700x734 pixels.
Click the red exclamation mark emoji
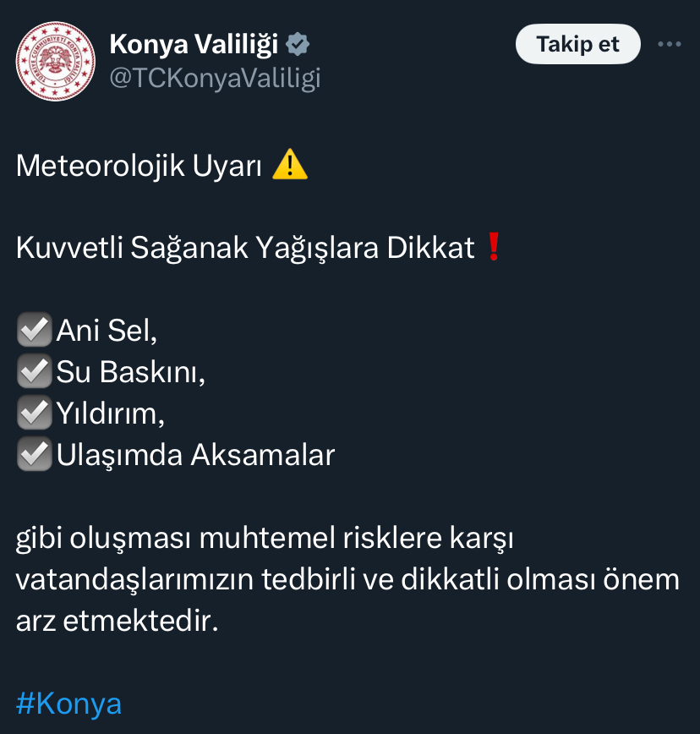[x=494, y=246]
